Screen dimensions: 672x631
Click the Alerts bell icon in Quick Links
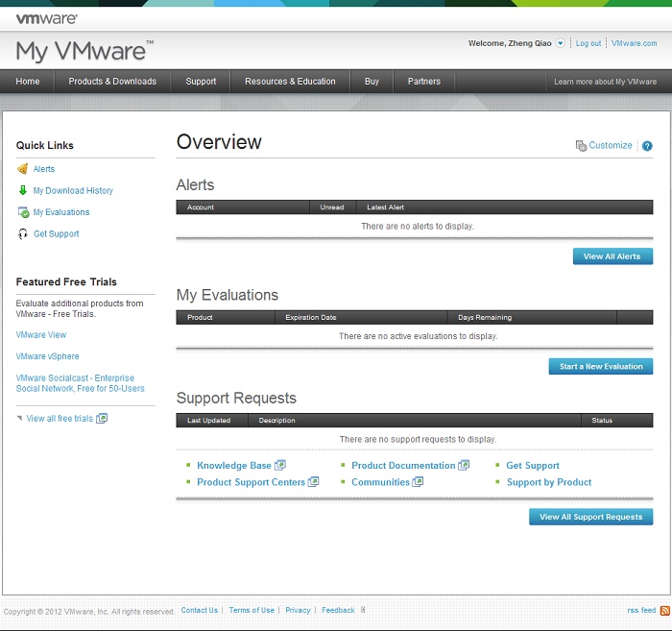pyautogui.click(x=23, y=169)
